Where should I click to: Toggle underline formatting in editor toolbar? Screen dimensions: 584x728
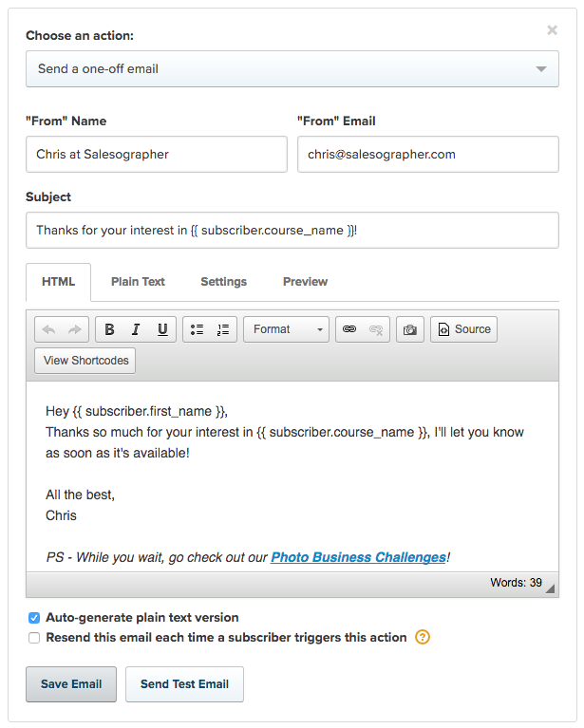pos(162,329)
